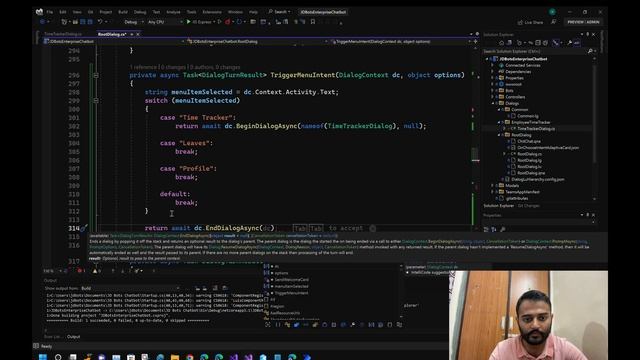Open File Explorer folder icon in taskbar
This screenshot has height=360, width=640.
click(x=175, y=357)
